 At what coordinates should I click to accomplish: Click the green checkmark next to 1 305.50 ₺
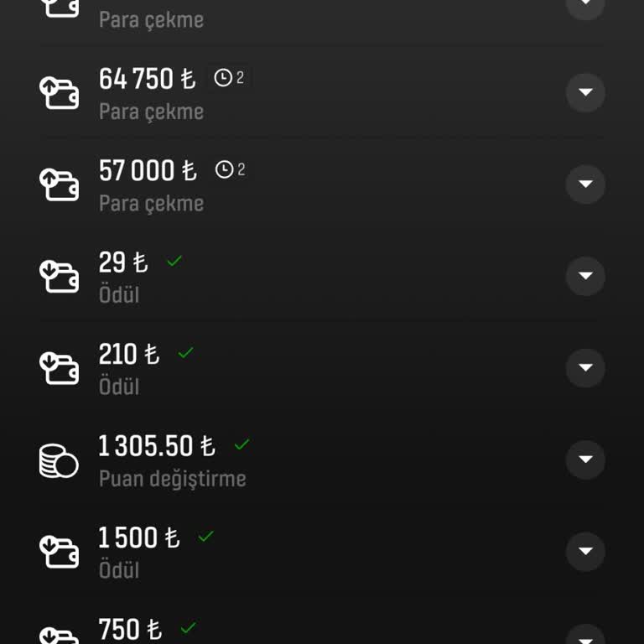click(x=241, y=444)
